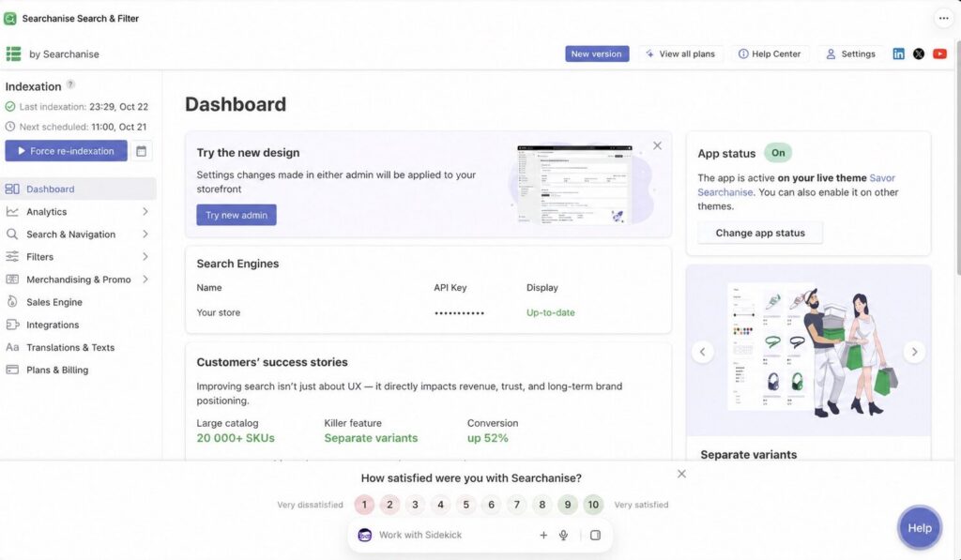Open Settings in the top bar

(x=850, y=53)
